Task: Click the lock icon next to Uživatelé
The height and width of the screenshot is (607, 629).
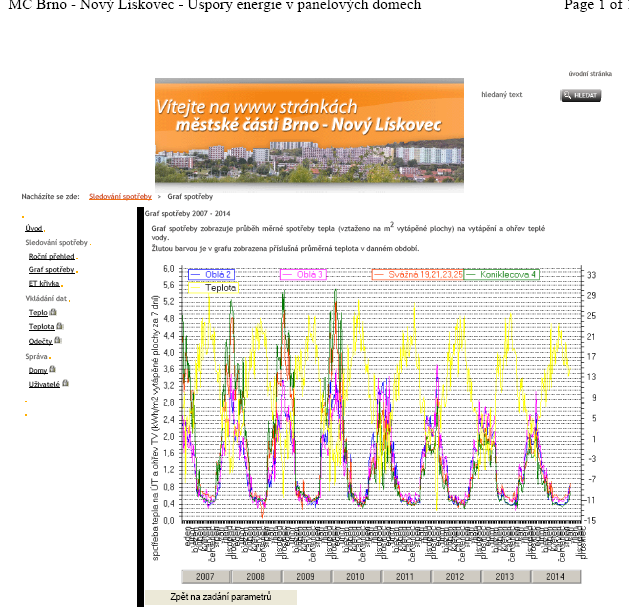Action: 65,383
